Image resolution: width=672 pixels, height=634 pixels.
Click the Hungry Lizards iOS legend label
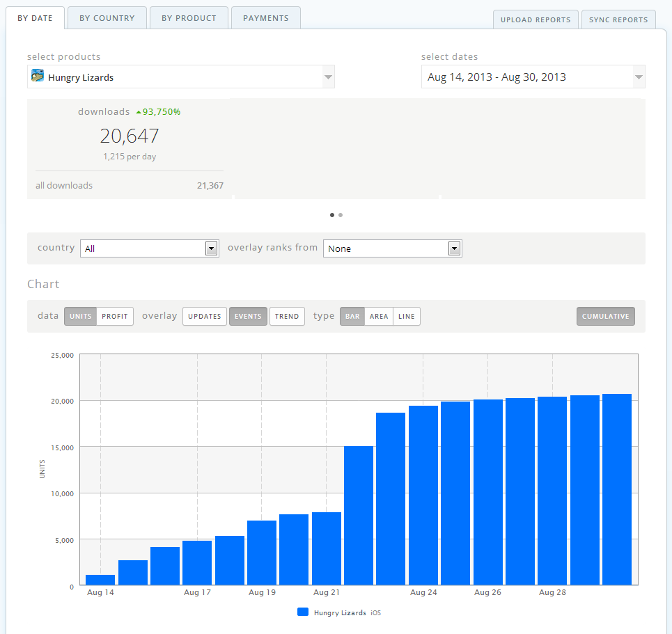347,612
